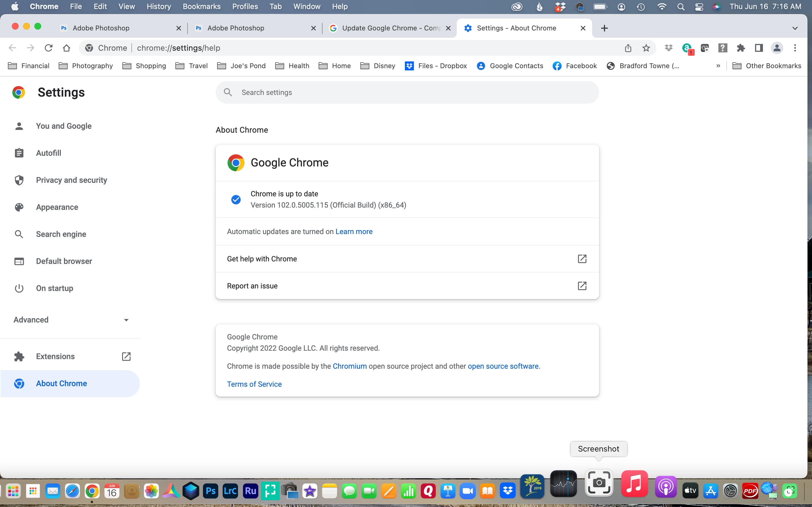Screen dimensions: 812x507
Task: Open Chrome three-dot menu
Action: click(795, 48)
